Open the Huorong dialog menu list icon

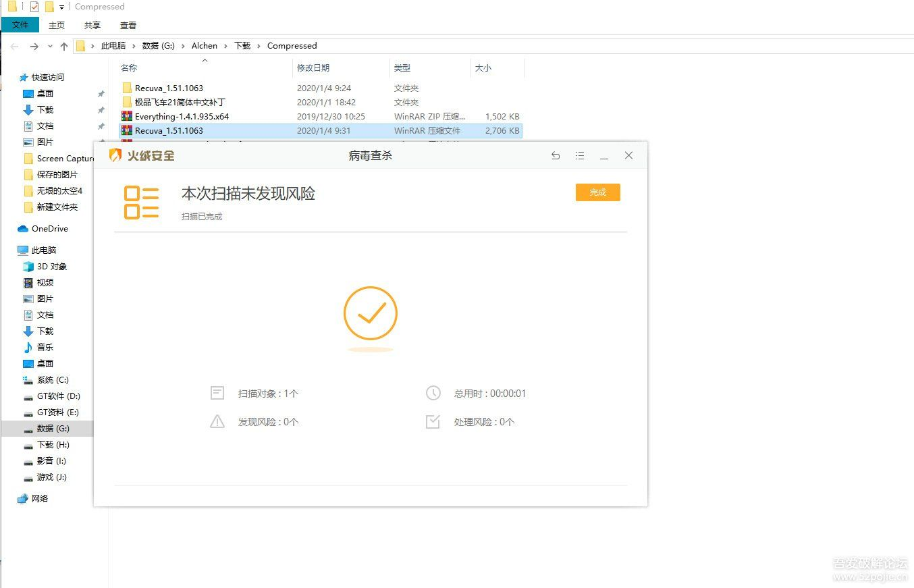pyautogui.click(x=580, y=155)
